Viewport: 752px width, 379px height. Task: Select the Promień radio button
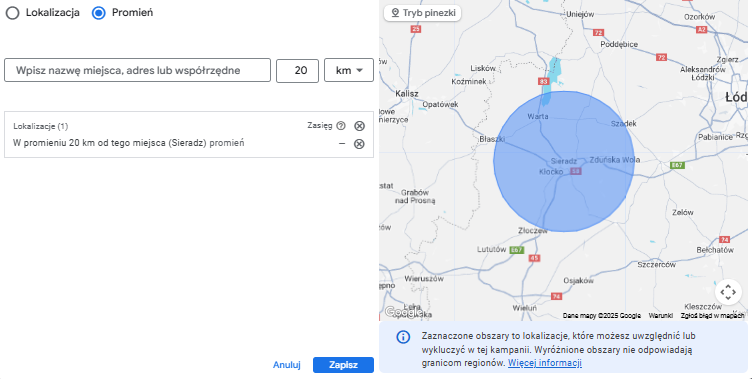[x=98, y=13]
